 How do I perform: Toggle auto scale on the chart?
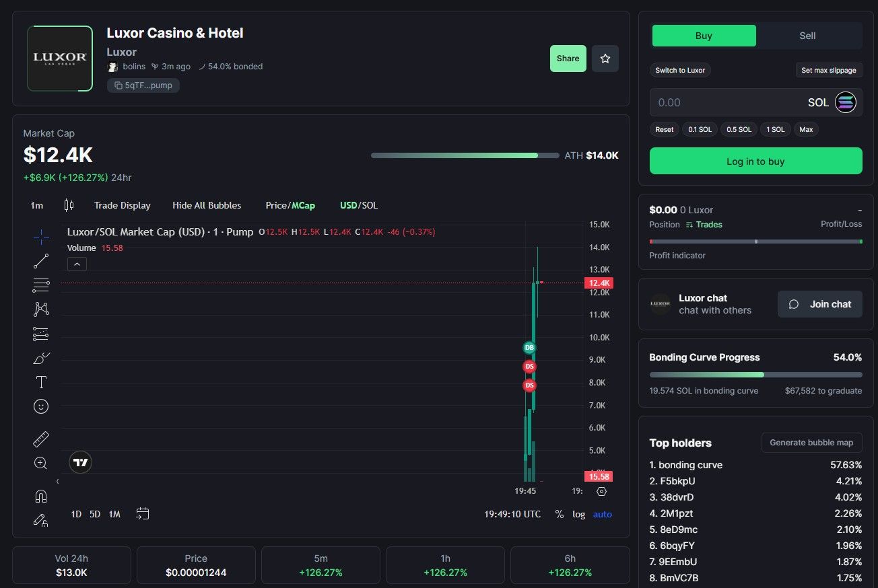pos(602,514)
